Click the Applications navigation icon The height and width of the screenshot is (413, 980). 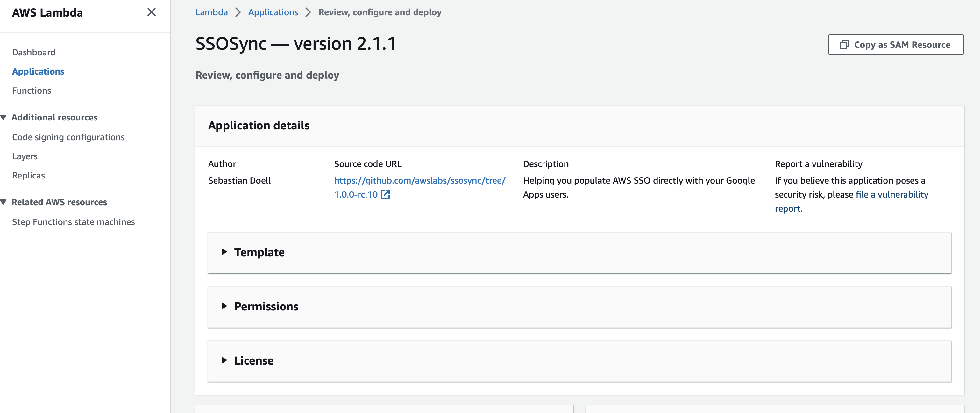point(38,71)
